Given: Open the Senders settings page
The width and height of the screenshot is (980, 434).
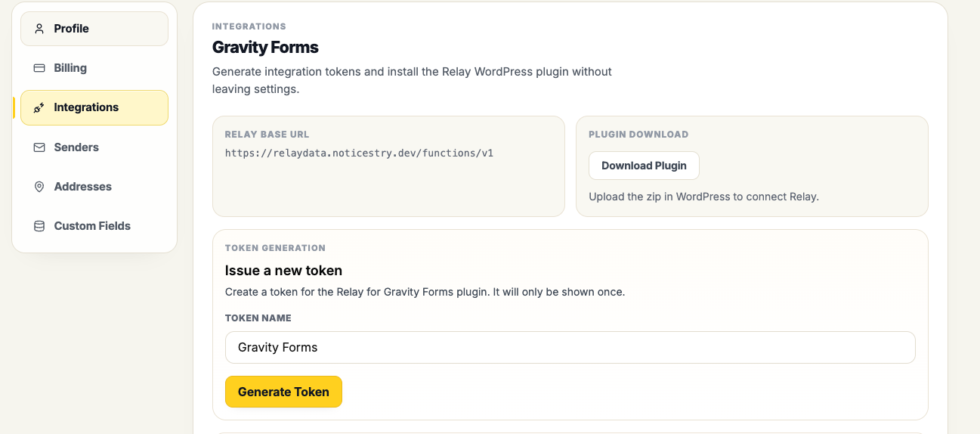Looking at the screenshot, I should click(94, 147).
